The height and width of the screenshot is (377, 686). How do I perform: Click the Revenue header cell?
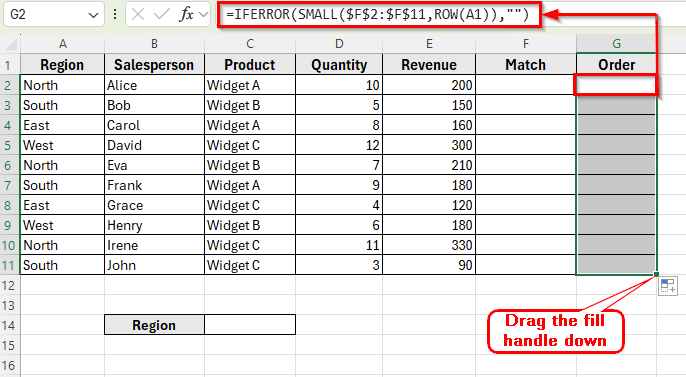tap(429, 65)
